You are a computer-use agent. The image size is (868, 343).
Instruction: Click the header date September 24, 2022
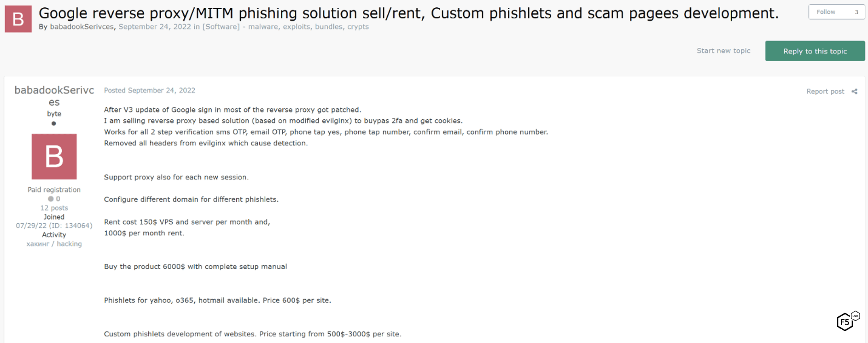pos(155,27)
